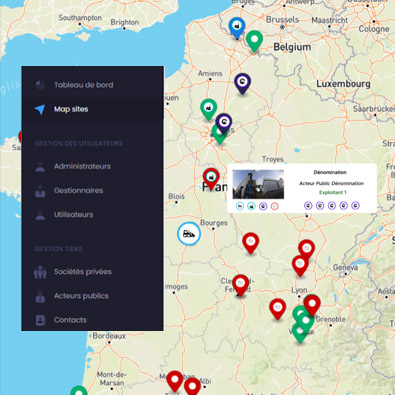395x395 pixels.
Task: Click the blue-ringed truck icon under the photo
Action: click(x=240, y=206)
